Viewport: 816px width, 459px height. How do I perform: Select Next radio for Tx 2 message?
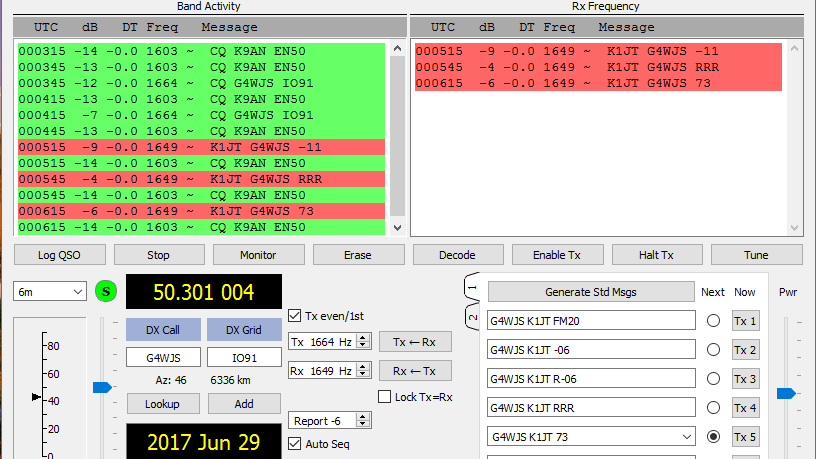tap(713, 350)
